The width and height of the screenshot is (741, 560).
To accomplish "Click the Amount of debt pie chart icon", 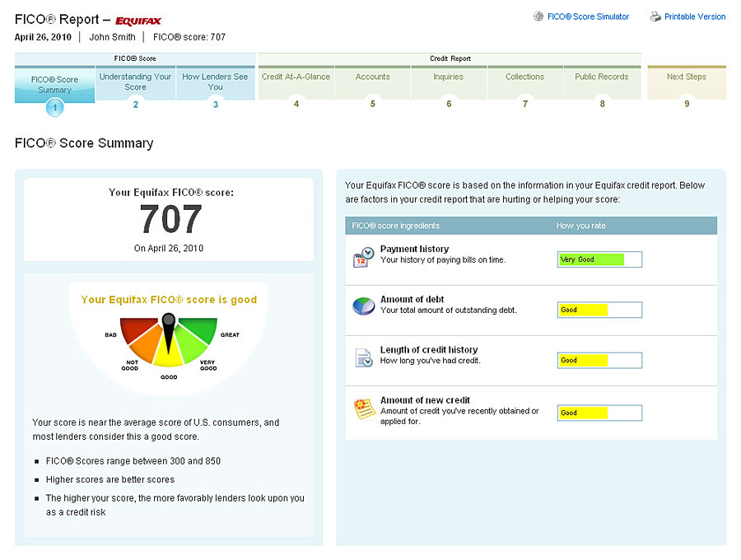I will (363, 306).
